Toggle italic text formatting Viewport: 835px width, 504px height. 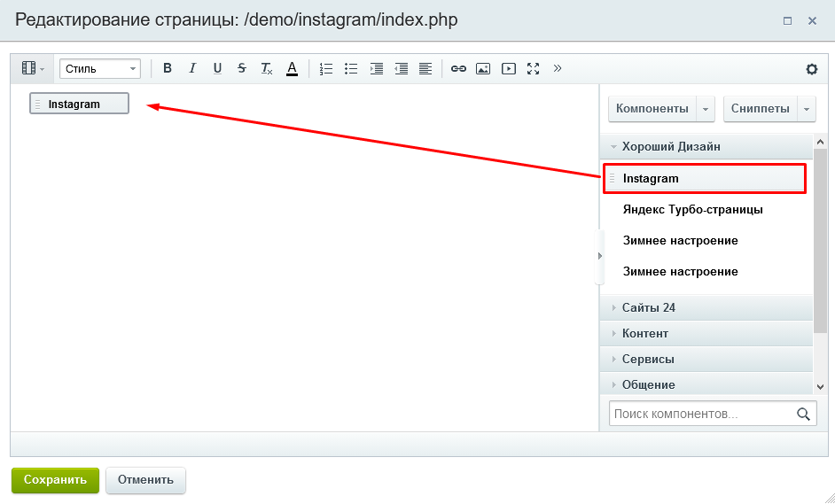coord(192,68)
